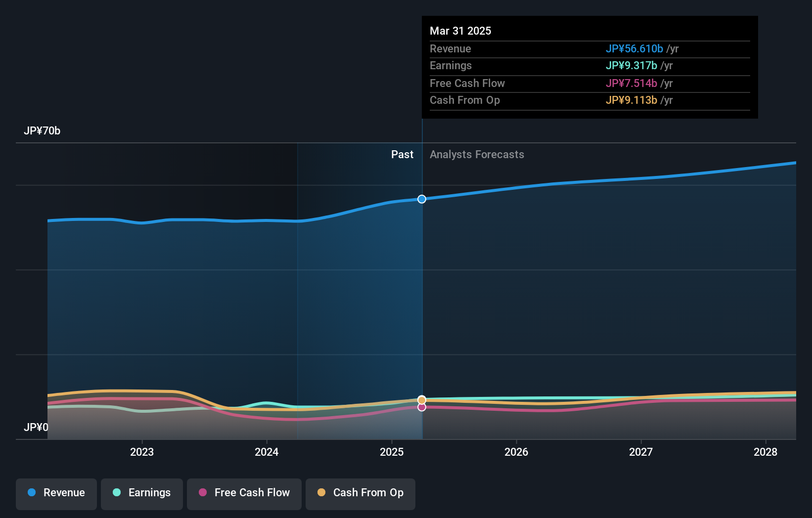Click the JP¥7.514b free cash flow value

tap(632, 83)
